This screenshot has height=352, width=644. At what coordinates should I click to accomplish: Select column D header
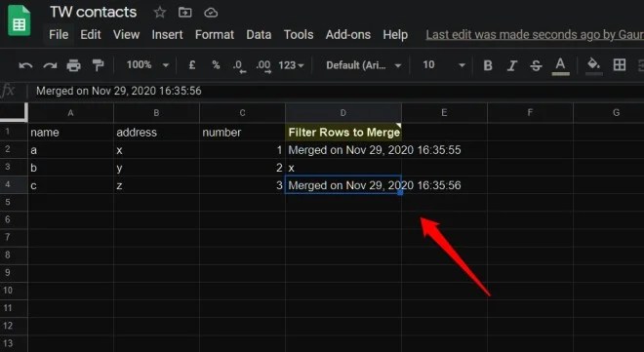pyautogui.click(x=343, y=113)
